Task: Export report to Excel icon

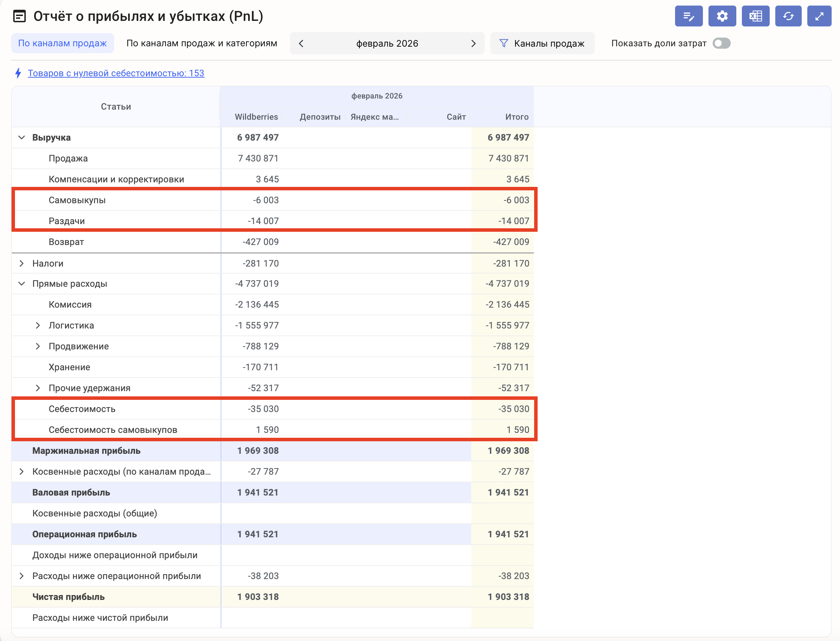Action: [755, 16]
